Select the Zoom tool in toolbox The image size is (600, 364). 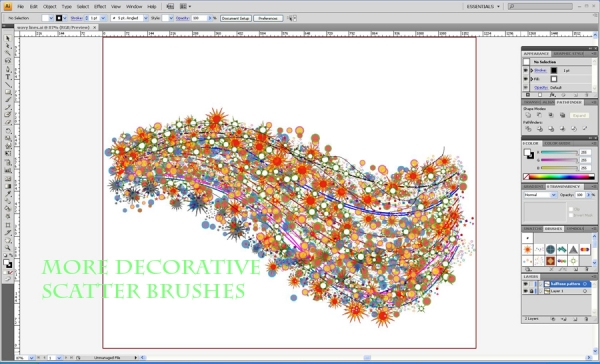(8, 248)
